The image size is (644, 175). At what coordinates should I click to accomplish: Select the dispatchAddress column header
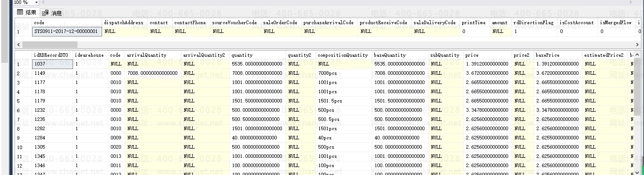pos(125,22)
